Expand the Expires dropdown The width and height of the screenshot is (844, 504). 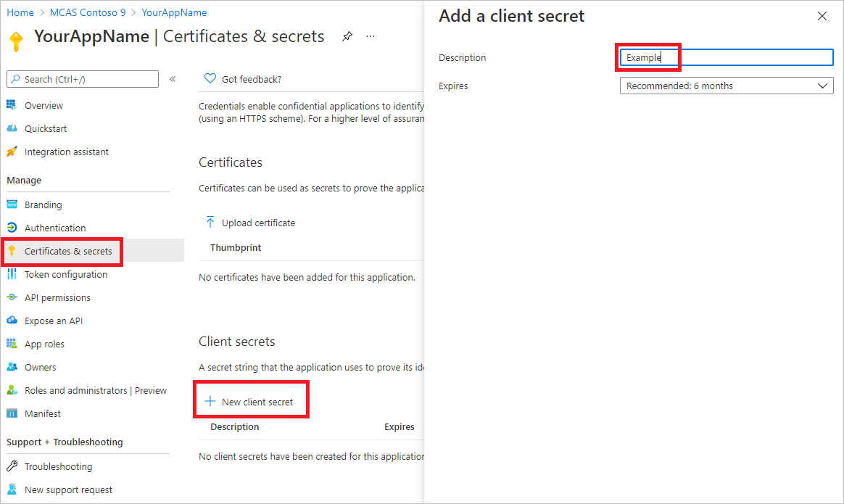[x=727, y=86]
